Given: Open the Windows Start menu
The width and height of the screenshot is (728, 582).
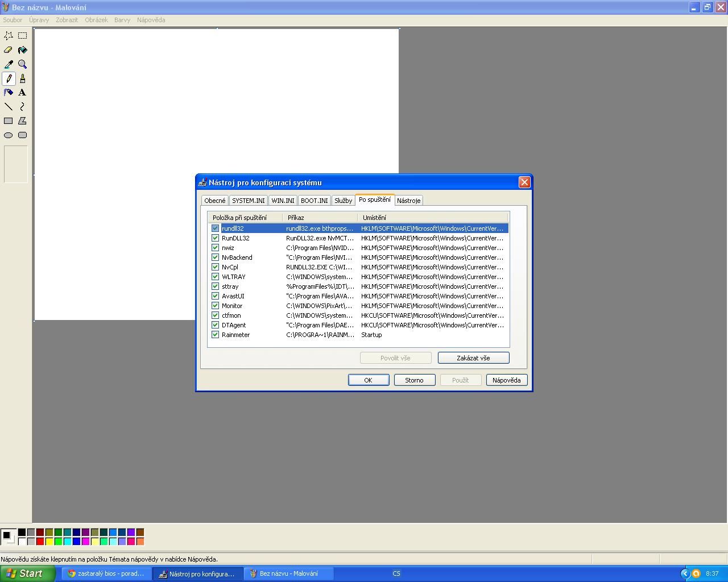Looking at the screenshot, I should click(27, 573).
